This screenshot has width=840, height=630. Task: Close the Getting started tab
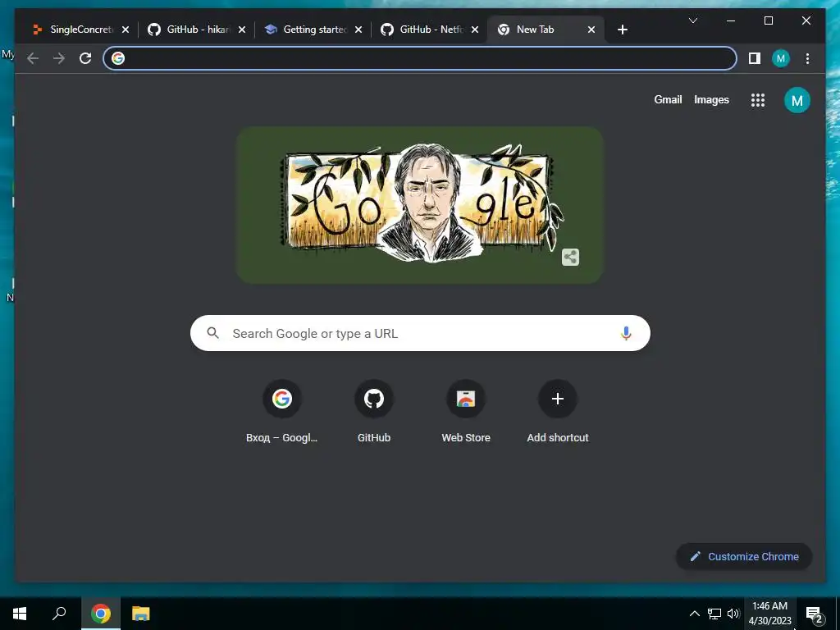pos(358,30)
